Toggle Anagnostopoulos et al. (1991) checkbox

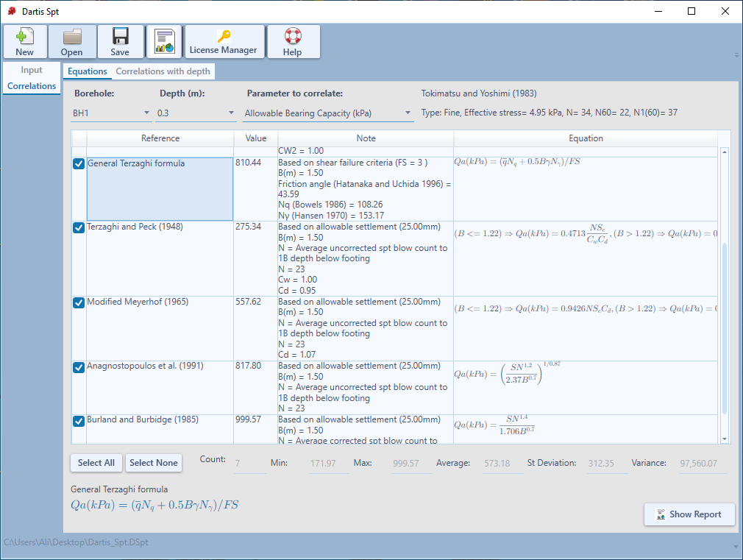click(x=79, y=367)
